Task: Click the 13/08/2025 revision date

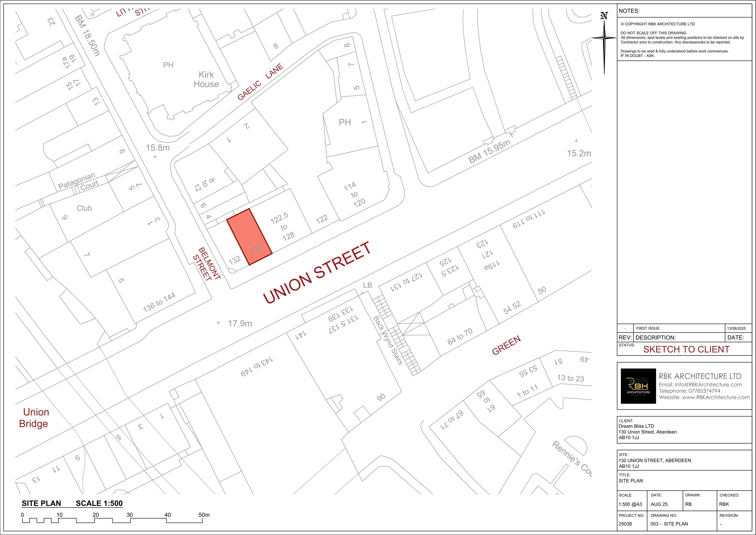Action: pyautogui.click(x=736, y=328)
